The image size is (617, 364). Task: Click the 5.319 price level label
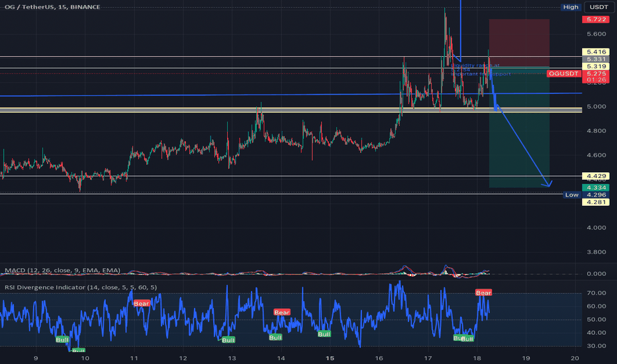pyautogui.click(x=595, y=66)
